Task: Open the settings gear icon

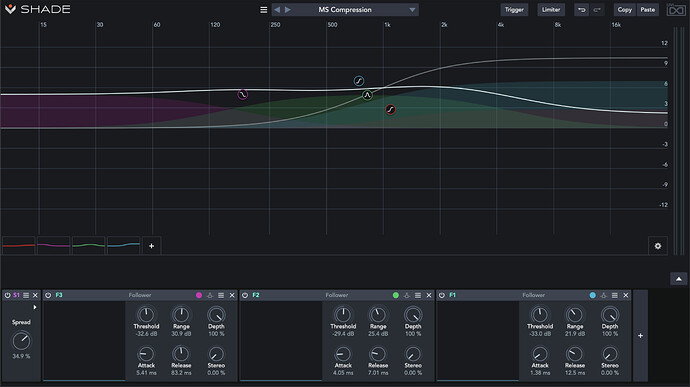Action: click(657, 246)
